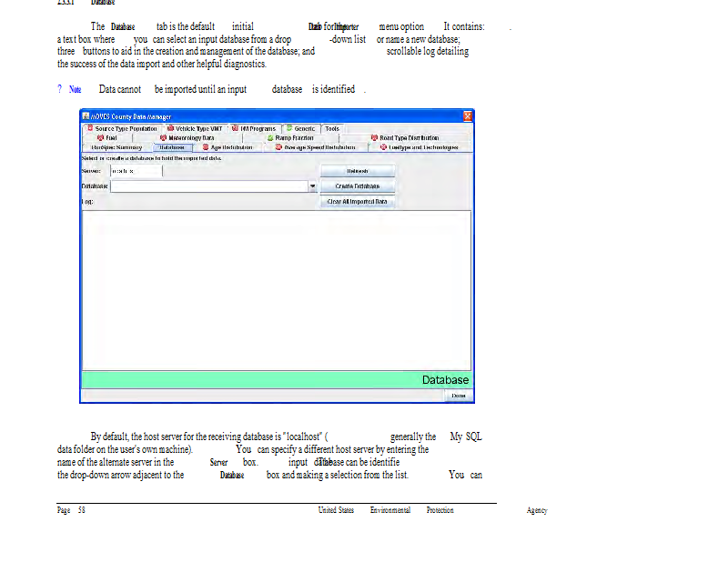This screenshot has height=562, width=728.
Task: Click the red icon on Fueltype and Technologies tab
Action: (383, 146)
